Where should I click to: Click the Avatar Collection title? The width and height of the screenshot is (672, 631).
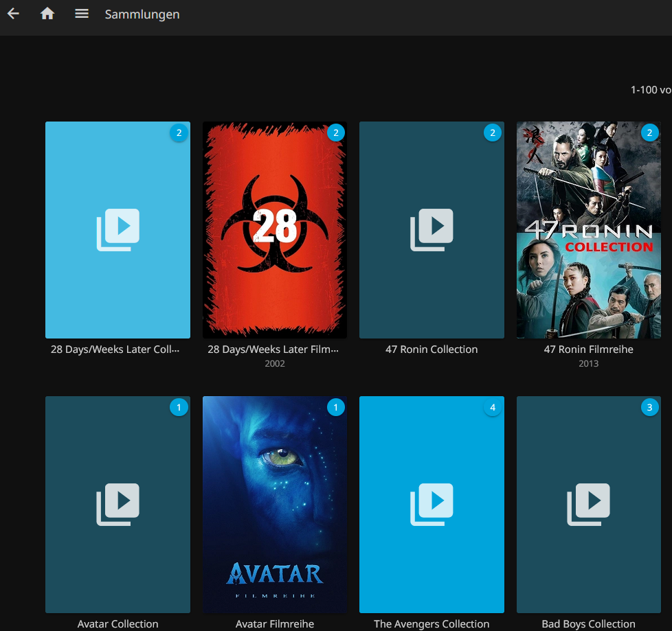(x=117, y=623)
